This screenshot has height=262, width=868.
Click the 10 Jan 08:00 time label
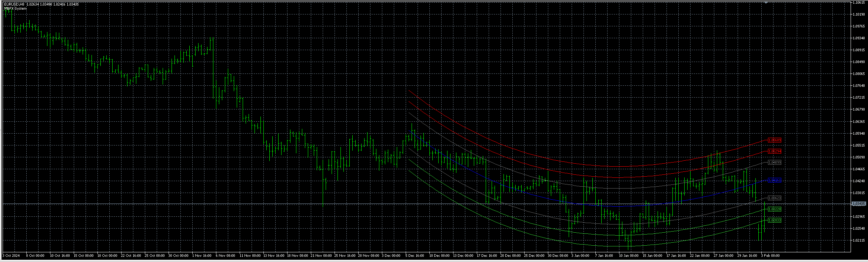(629, 256)
